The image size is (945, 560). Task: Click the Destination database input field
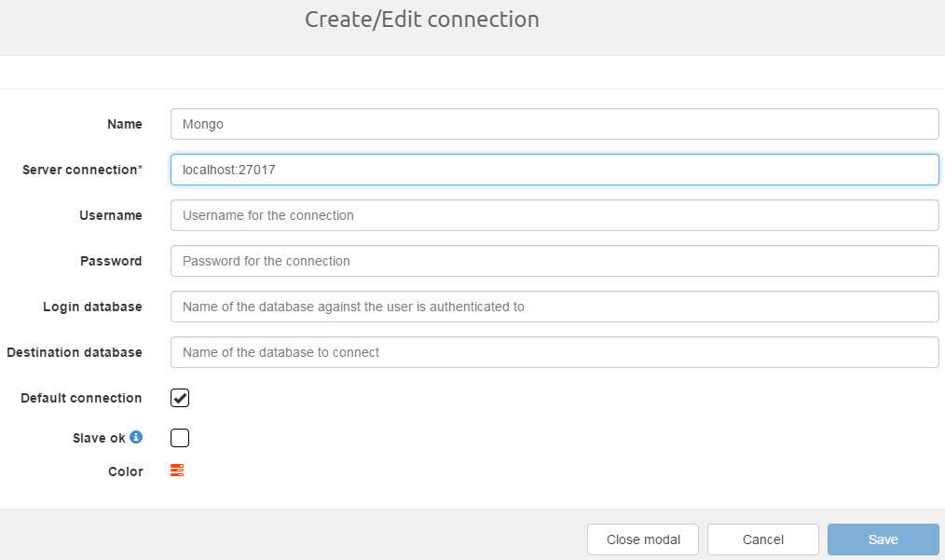click(x=555, y=352)
